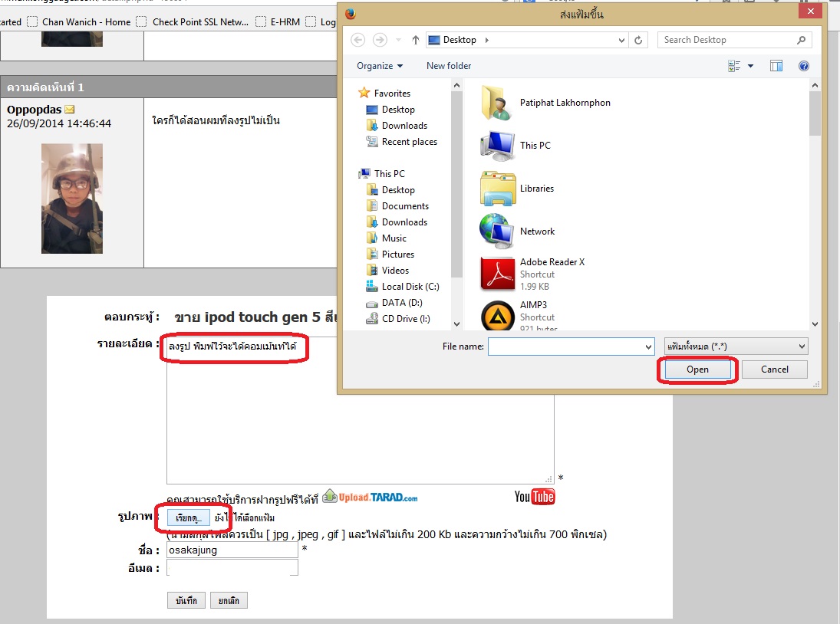The width and height of the screenshot is (840, 624).
Task: Click the Oppopdas username link
Action: pyautogui.click(x=35, y=110)
